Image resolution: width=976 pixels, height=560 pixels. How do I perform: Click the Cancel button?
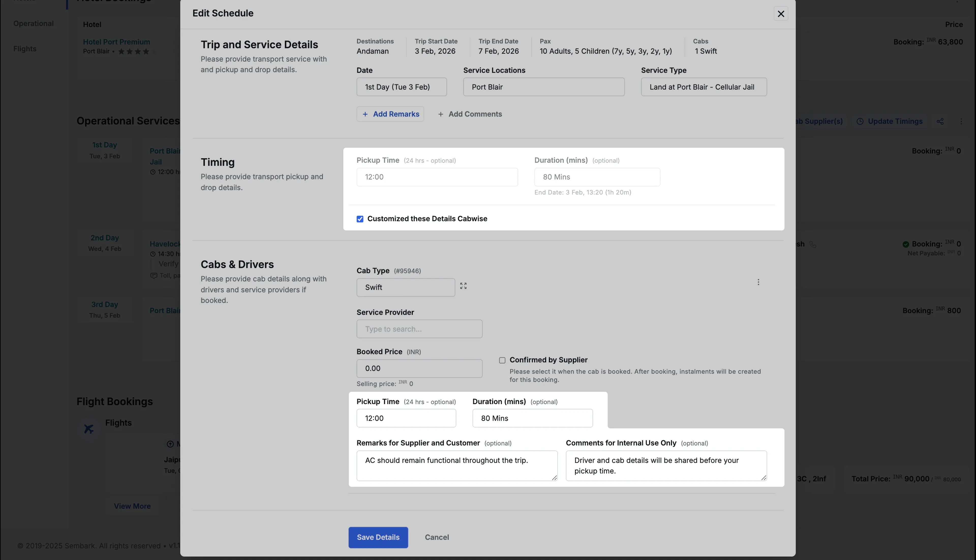(x=437, y=537)
